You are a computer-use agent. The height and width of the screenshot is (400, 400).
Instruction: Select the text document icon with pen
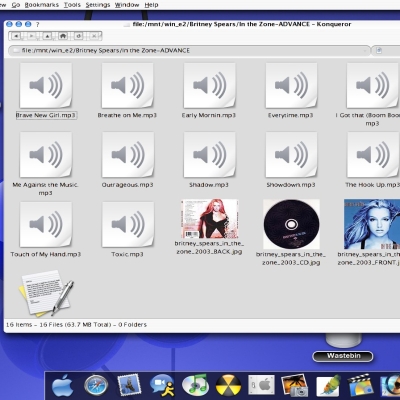coord(46,293)
